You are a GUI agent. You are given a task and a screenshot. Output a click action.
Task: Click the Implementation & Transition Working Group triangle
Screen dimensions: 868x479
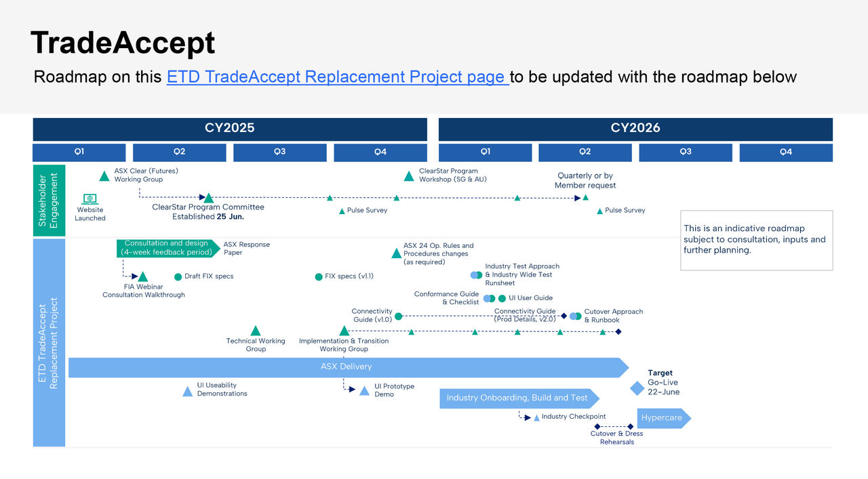click(344, 331)
